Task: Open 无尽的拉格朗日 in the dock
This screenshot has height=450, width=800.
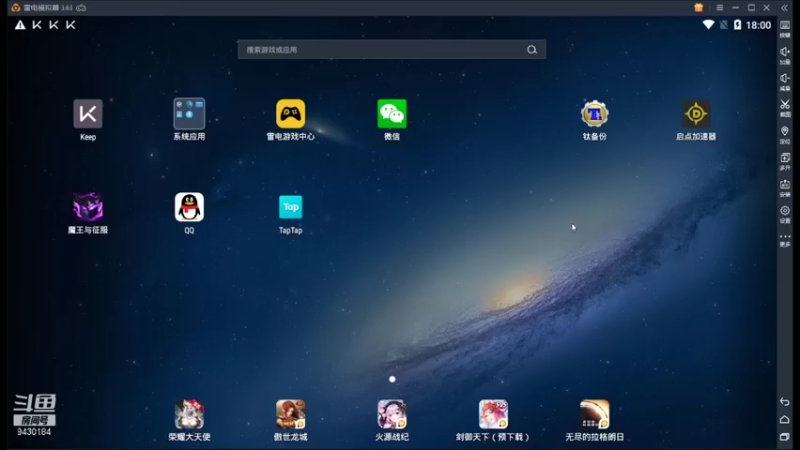Action: point(594,414)
